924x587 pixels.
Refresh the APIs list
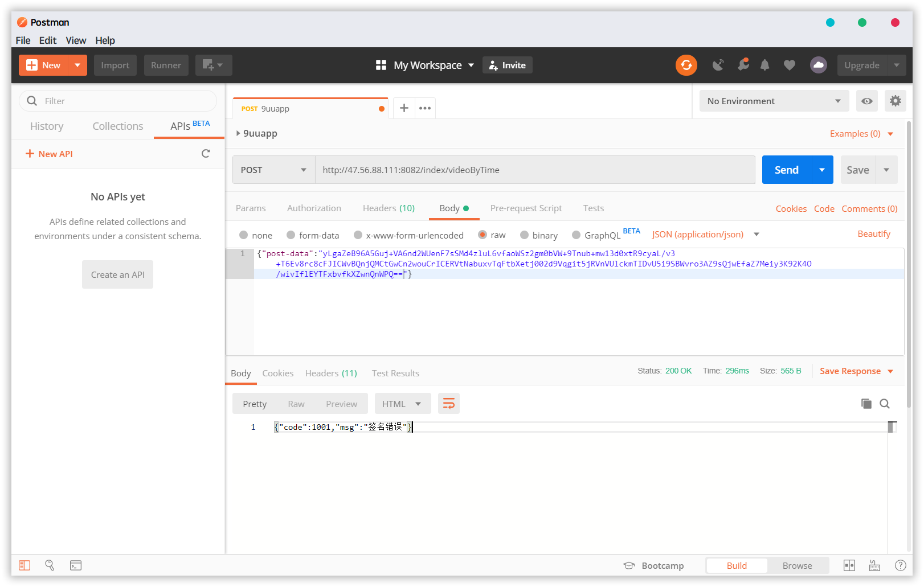[206, 154]
